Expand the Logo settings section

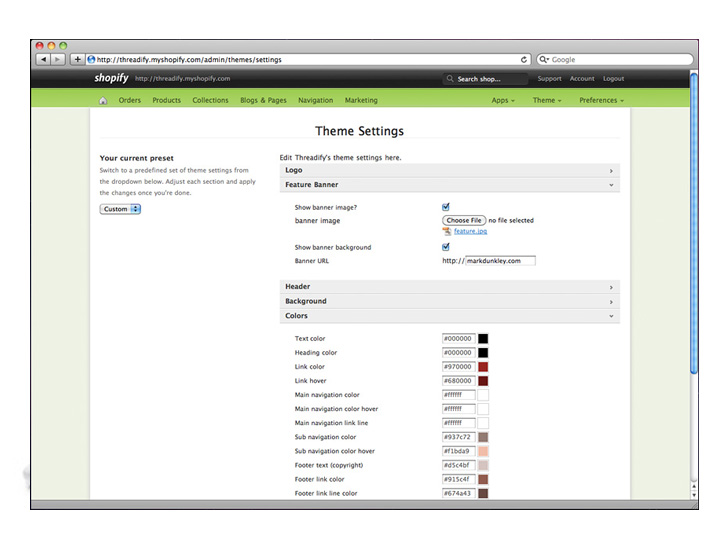[449, 170]
